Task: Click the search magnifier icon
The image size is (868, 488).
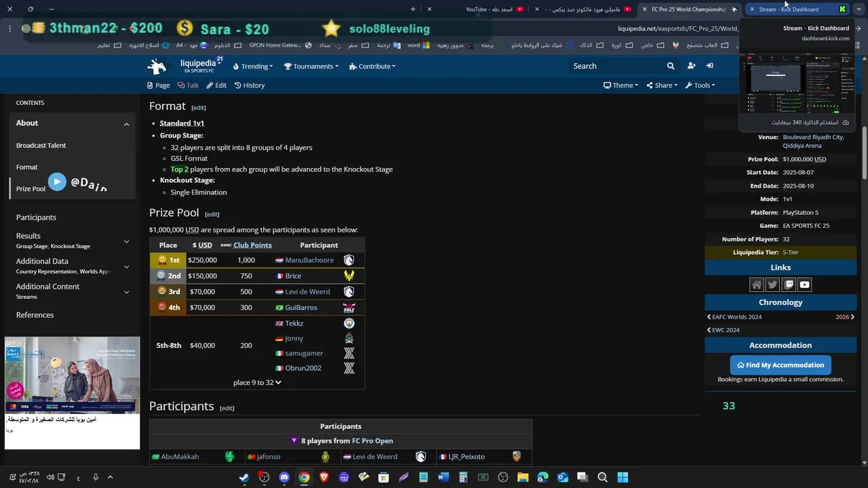Action: point(671,66)
